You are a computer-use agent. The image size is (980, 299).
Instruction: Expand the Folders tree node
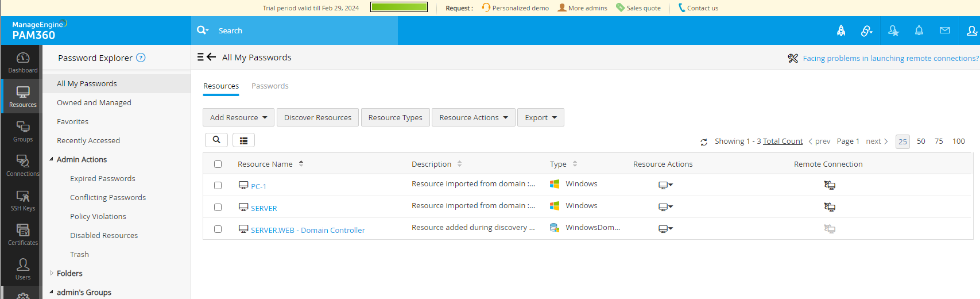point(52,273)
